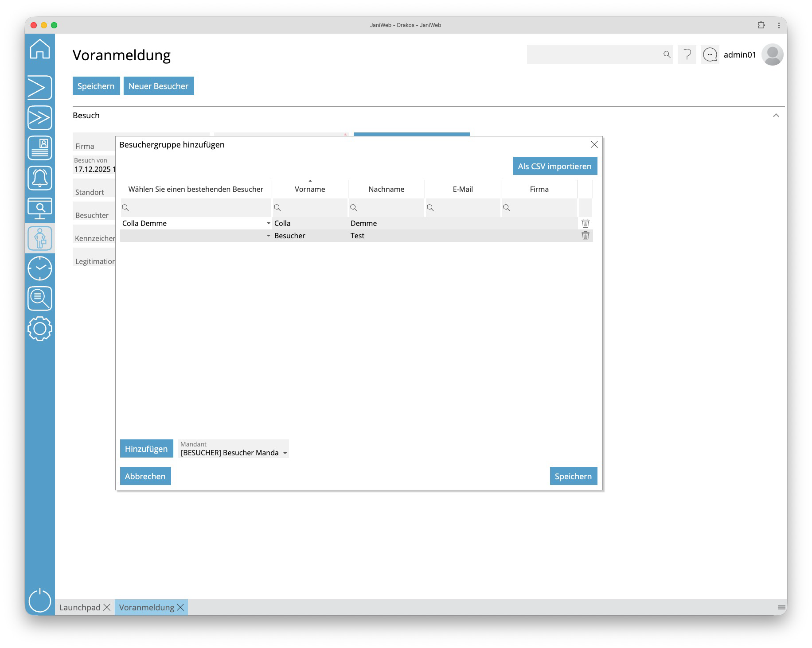812x648 pixels.
Task: Expand the Mandant dropdown
Action: 285,453
